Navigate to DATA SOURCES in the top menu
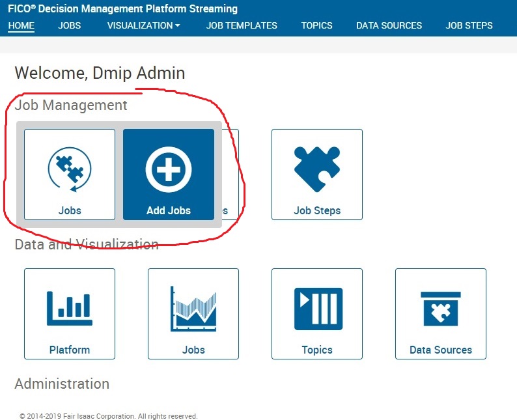The image size is (517, 420). [389, 25]
